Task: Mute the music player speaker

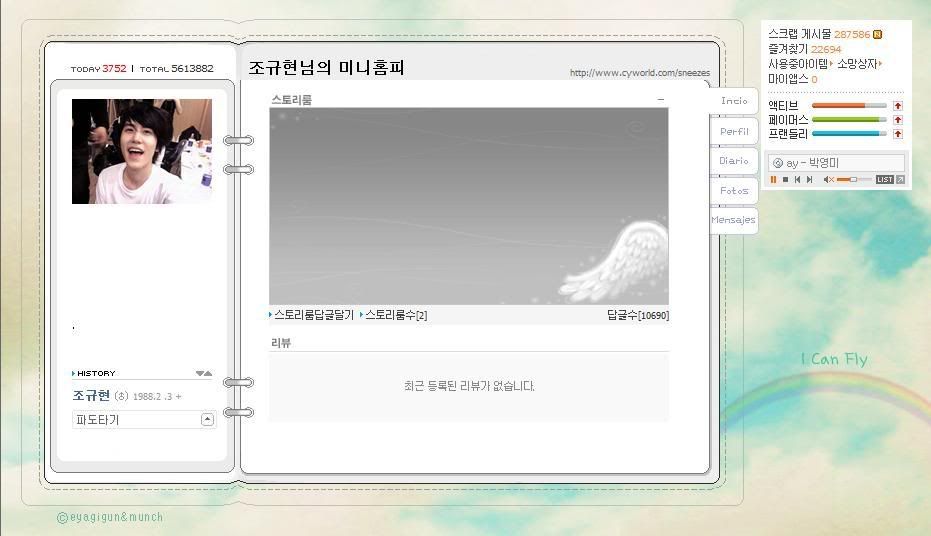Action: [828, 180]
